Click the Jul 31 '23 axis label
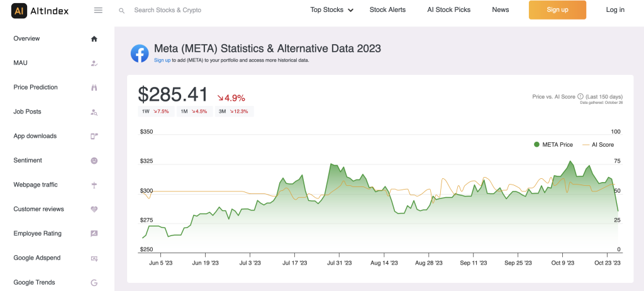This screenshot has height=291, width=644. click(x=340, y=263)
